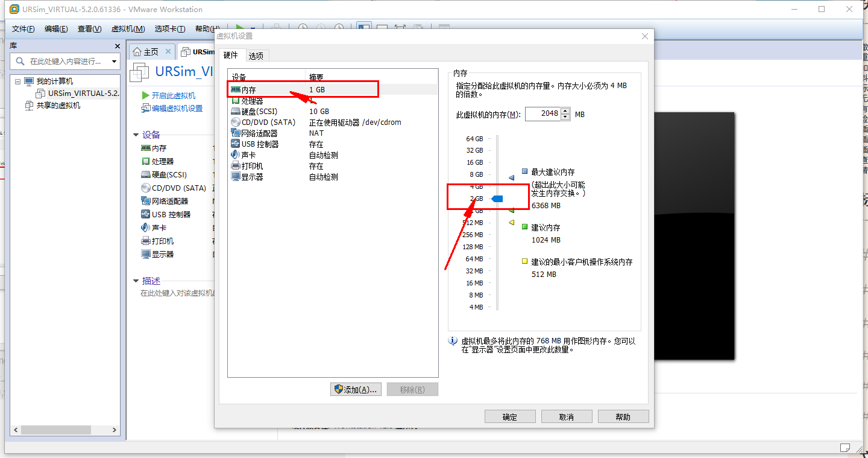The image size is (868, 458).
Task: Open the library search filter dropdown arrow
Action: (x=114, y=62)
